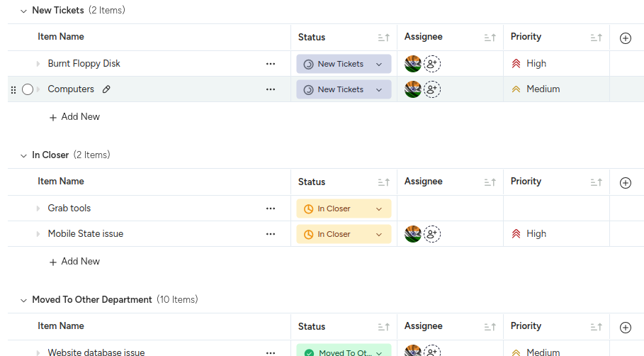The width and height of the screenshot is (644, 356).
Task: Click Add New under In Closer
Action: pos(74,262)
